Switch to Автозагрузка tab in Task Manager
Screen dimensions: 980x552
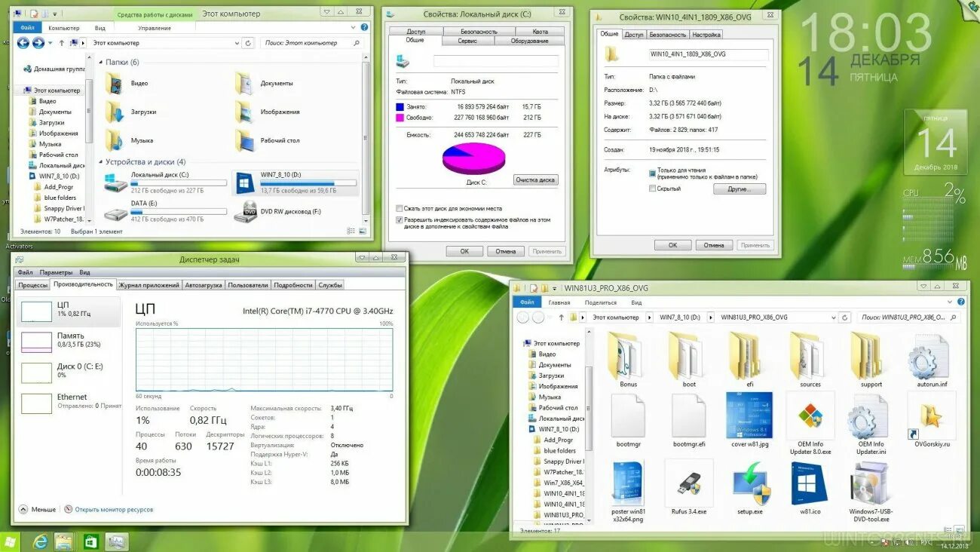pyautogui.click(x=204, y=285)
